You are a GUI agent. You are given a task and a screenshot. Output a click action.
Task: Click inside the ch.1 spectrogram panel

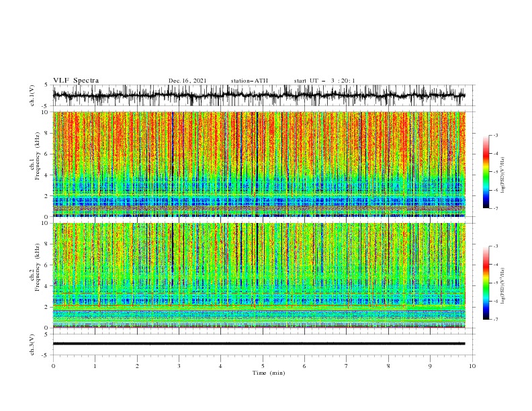[259, 164]
